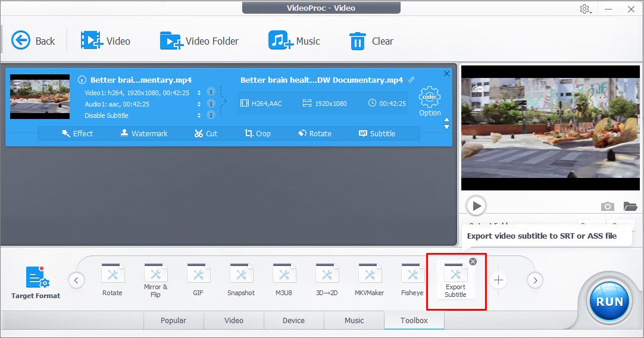Open the settings gear in the title bar

(x=585, y=9)
